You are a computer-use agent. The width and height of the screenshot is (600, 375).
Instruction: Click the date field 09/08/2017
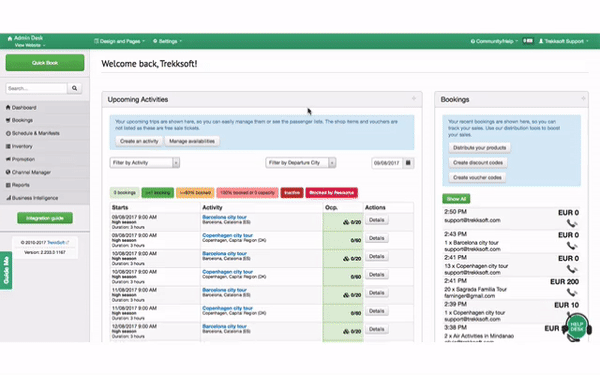386,163
